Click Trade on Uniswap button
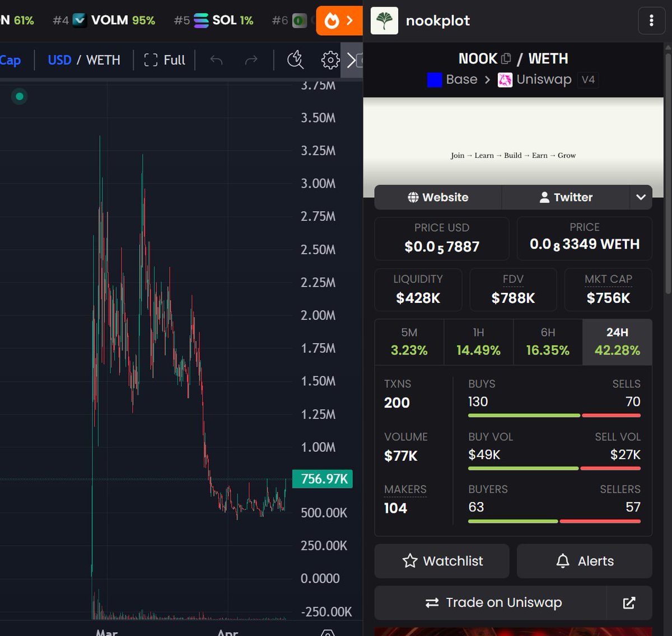The width and height of the screenshot is (672, 636). tap(491, 602)
